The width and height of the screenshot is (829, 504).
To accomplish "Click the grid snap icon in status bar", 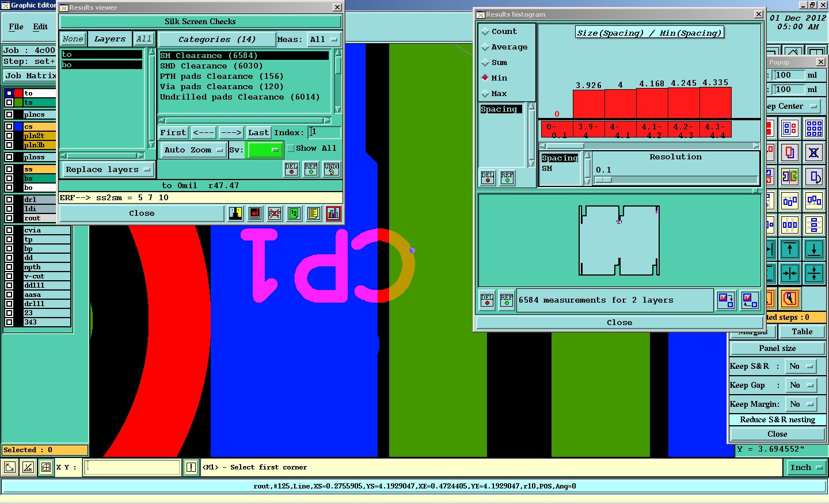I will [x=46, y=467].
